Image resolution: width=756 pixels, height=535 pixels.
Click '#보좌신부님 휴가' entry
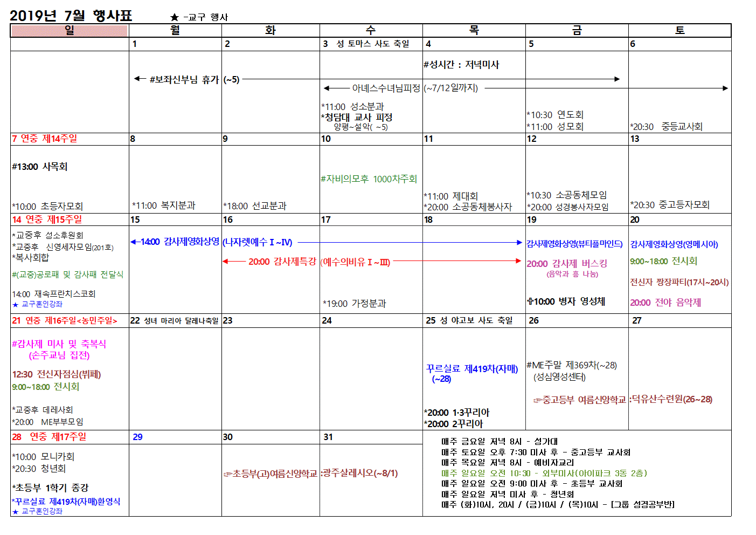pyautogui.click(x=184, y=80)
